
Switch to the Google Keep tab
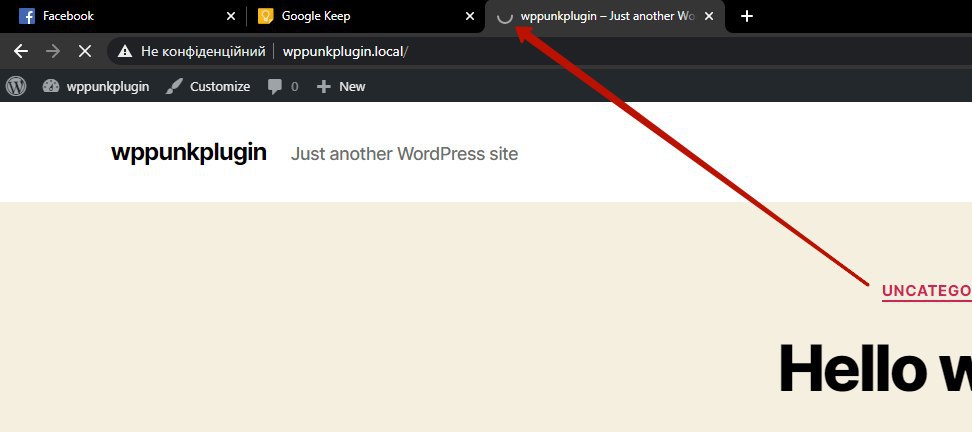coord(364,16)
